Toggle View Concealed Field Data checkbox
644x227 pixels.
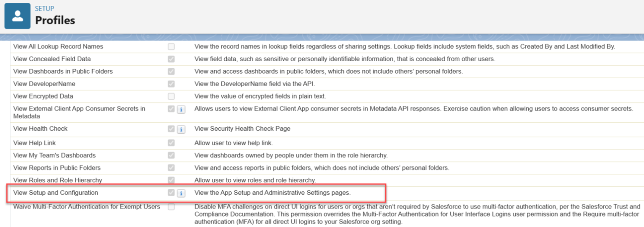coord(171,59)
